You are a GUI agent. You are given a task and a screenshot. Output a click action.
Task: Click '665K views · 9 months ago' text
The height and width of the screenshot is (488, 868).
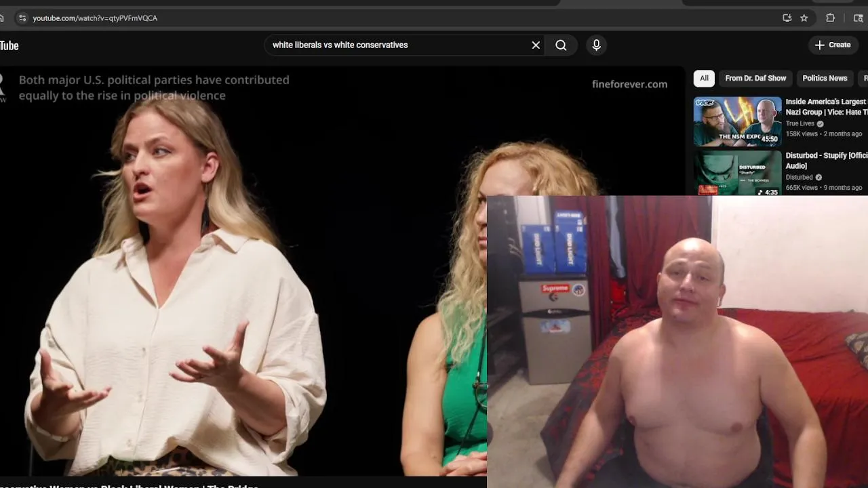click(823, 188)
